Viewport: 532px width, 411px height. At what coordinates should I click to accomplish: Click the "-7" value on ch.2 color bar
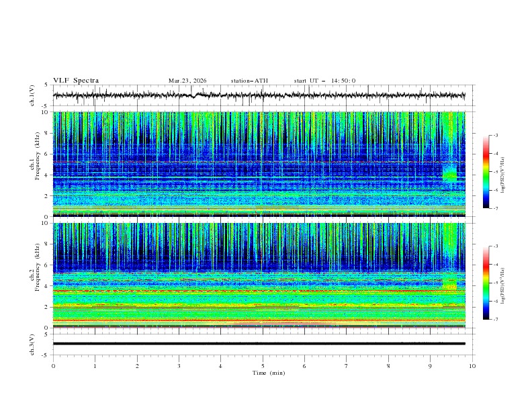point(496,320)
